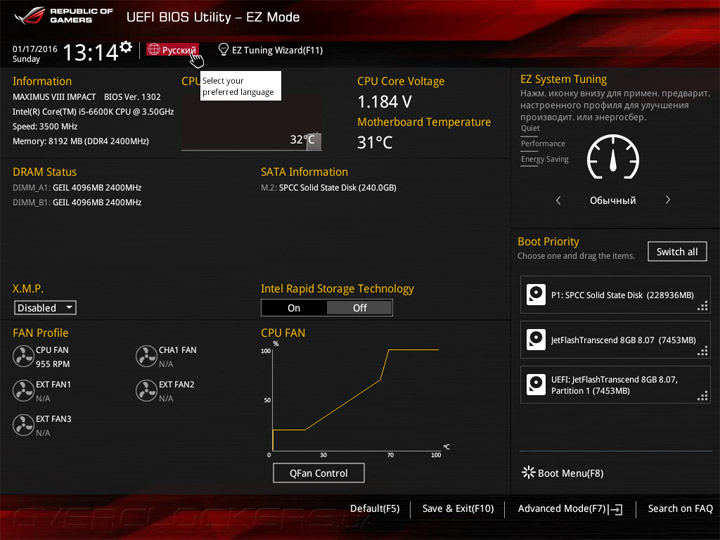Click the 1.184 V voltage value
Screen dimensions: 720x540
coord(384,101)
